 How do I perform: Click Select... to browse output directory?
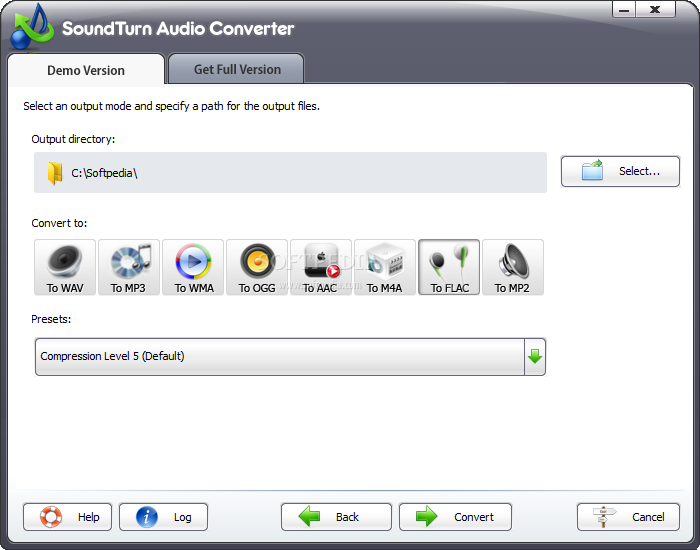621,171
